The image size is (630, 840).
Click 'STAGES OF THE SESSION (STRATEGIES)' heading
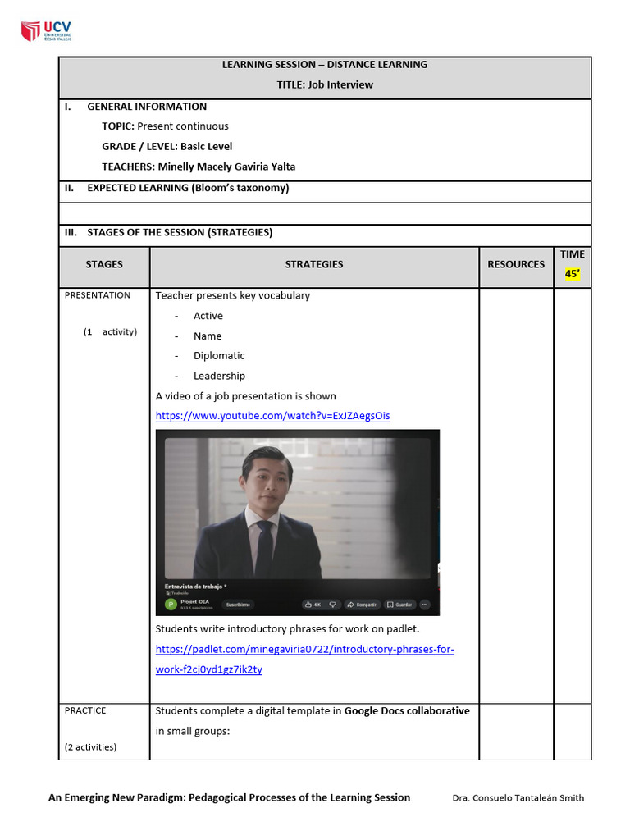(180, 232)
